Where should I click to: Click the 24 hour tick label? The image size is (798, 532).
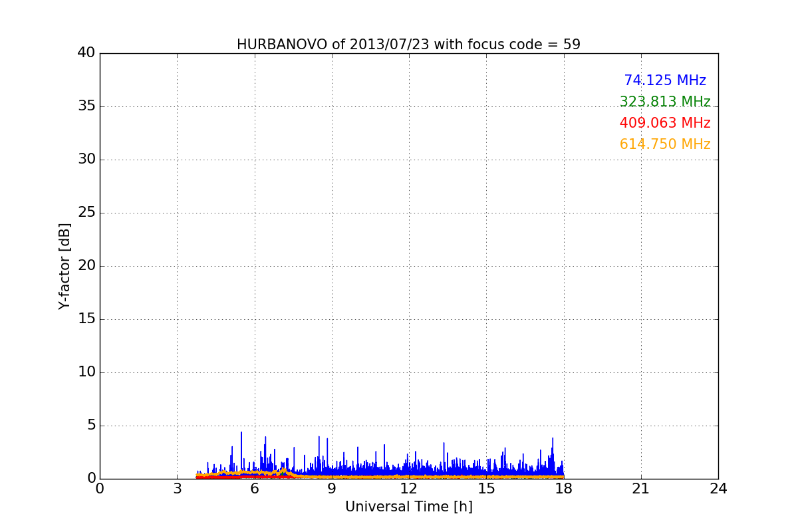click(718, 489)
